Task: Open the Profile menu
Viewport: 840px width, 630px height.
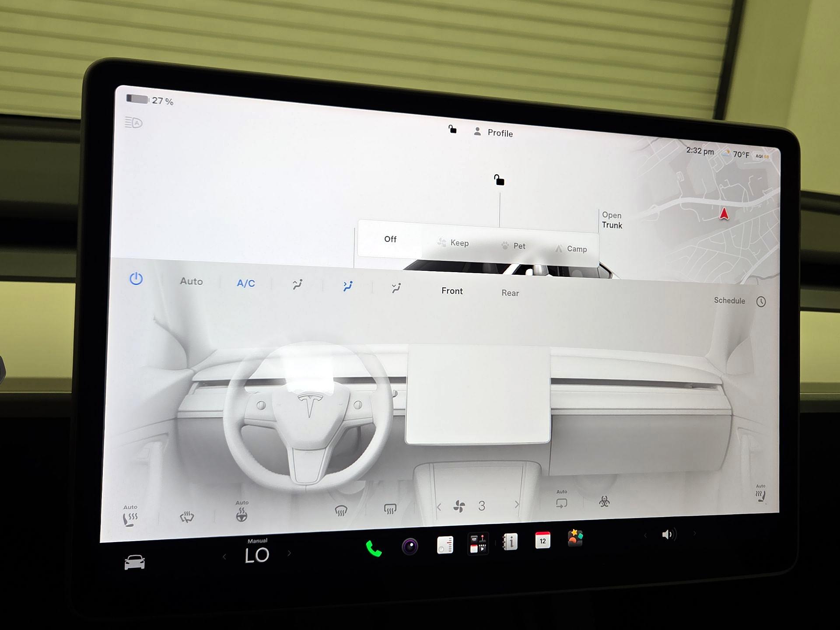Action: point(493,133)
